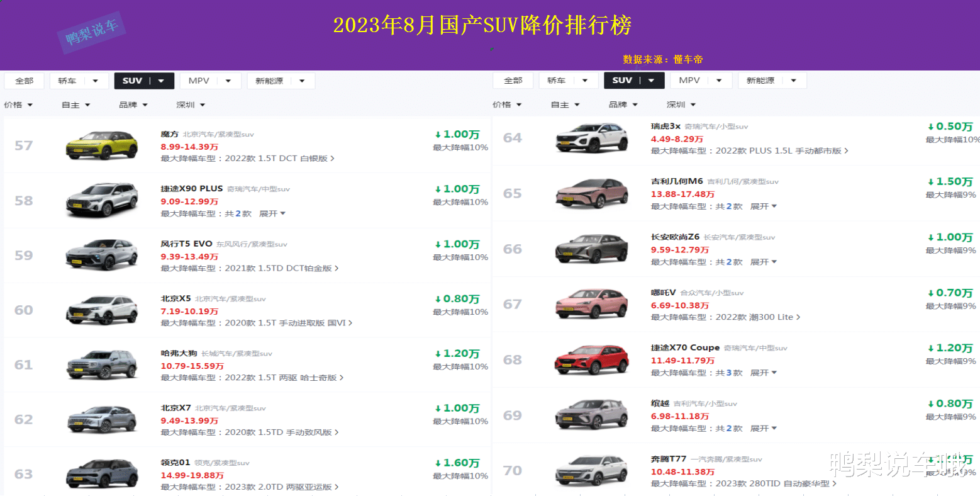The height and width of the screenshot is (496, 980).
Task: Click the 领克01 car name
Action: 175,463
